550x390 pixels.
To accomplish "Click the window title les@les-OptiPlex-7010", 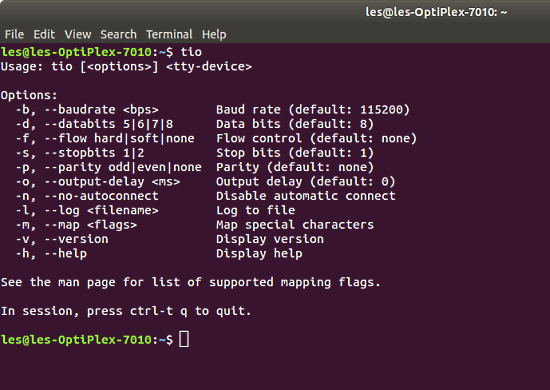I will (436, 12).
